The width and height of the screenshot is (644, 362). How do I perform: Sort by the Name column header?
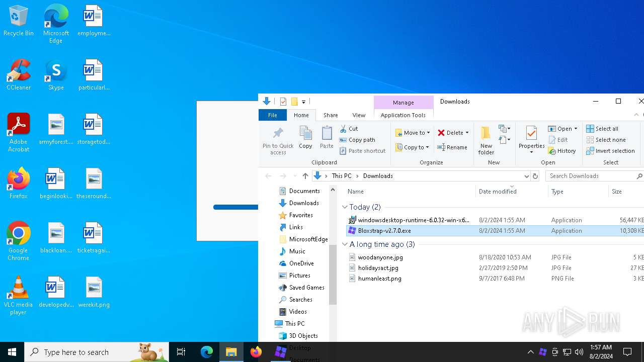pyautogui.click(x=411, y=192)
